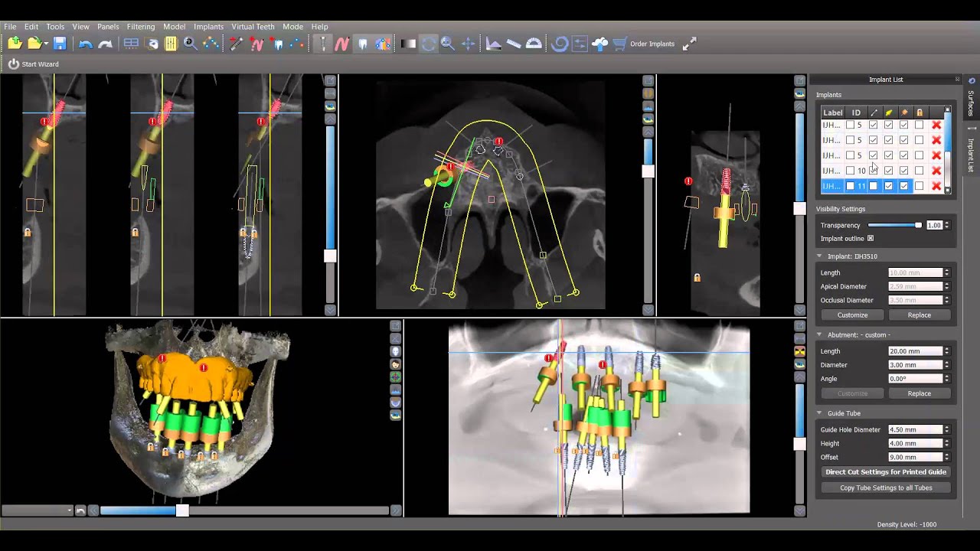The width and height of the screenshot is (980, 551).
Task: Select the zoom magnifier tool
Action: pyautogui.click(x=448, y=44)
